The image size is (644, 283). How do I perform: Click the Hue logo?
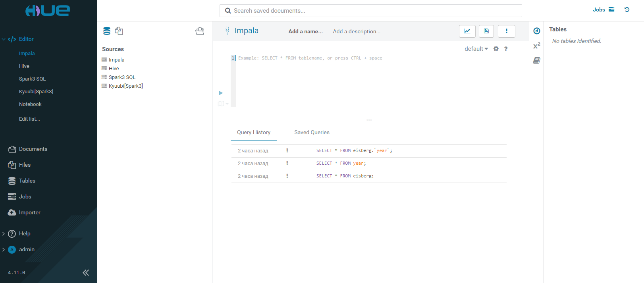pos(48,10)
